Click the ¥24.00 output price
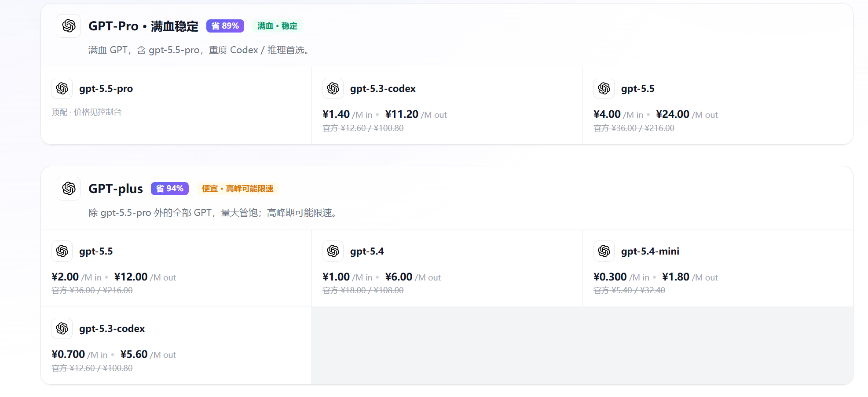868x397 pixels. click(673, 114)
